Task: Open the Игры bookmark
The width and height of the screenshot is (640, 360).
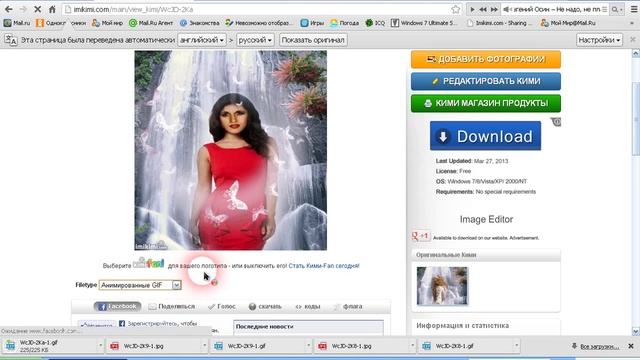Action: (312, 23)
